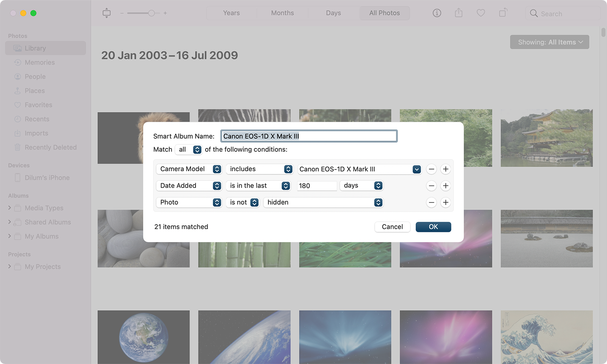Click the Search magnifier icon
The image size is (607, 364).
pos(534,13)
